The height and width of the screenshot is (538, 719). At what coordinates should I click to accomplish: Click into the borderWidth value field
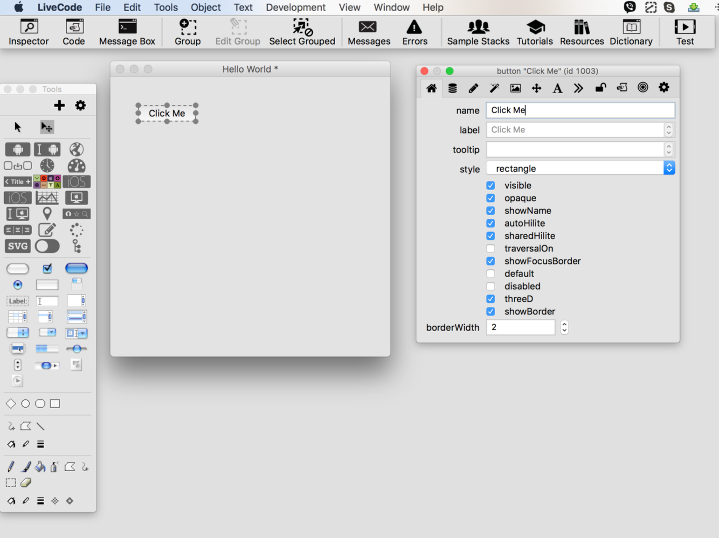coord(520,327)
